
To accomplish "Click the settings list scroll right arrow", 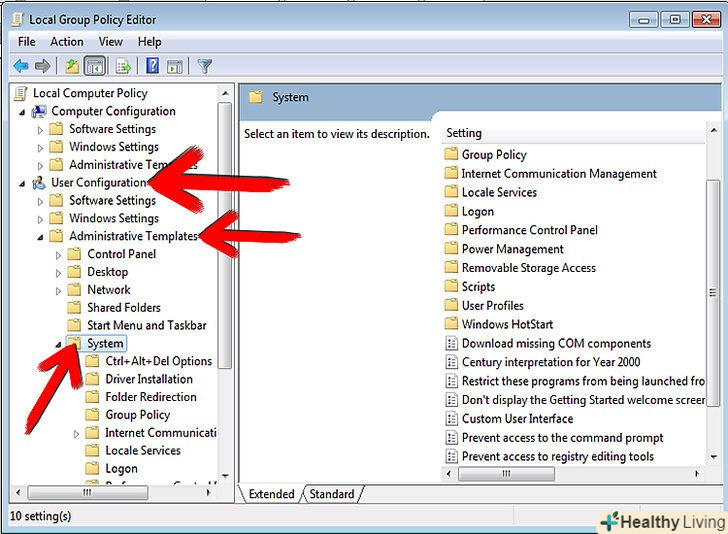I will pos(697,473).
